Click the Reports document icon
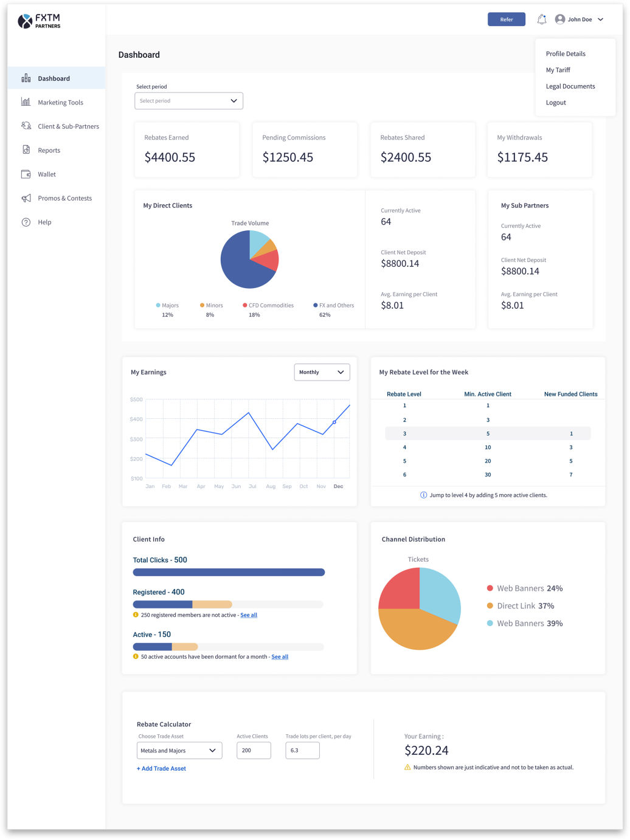 (26, 150)
